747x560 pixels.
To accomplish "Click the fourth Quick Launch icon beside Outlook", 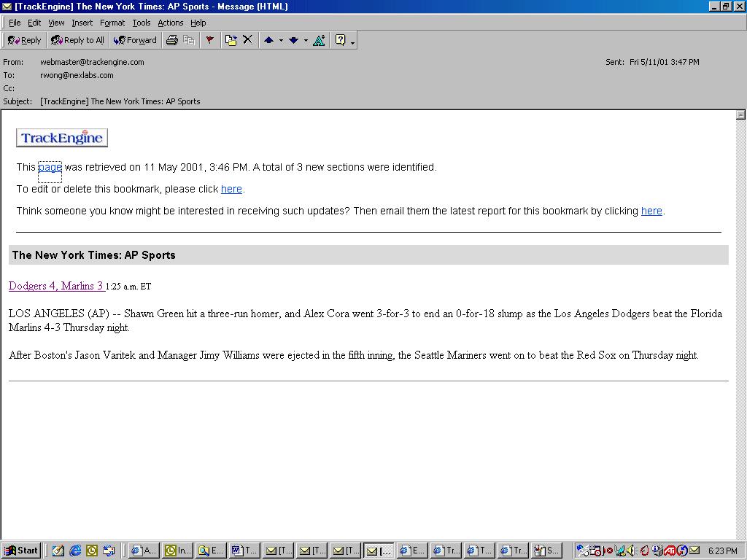I will click(x=109, y=551).
